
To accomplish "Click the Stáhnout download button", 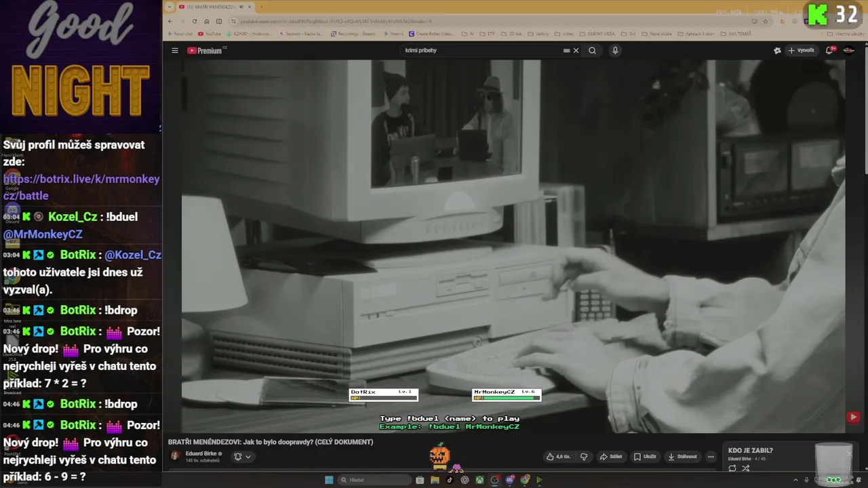I will pyautogui.click(x=682, y=456).
